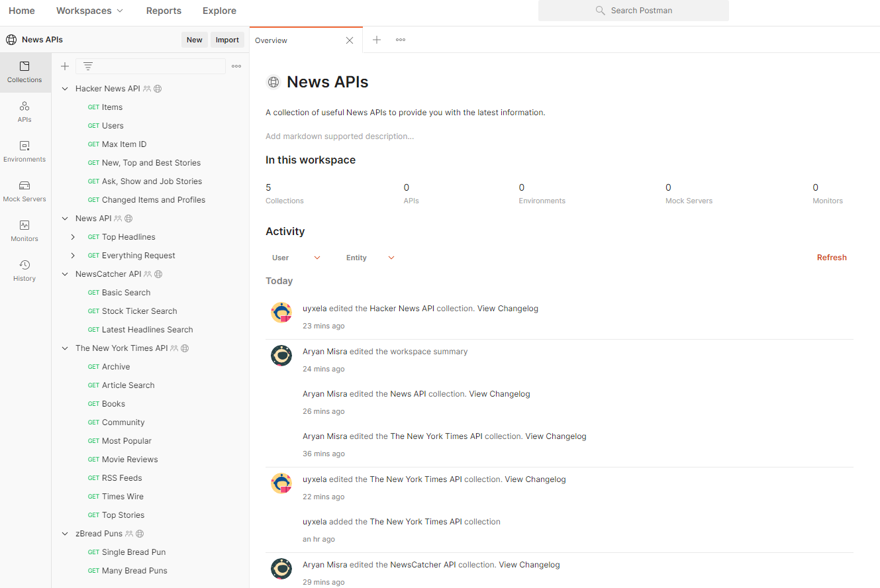
Task: Expand the Top Headlines request
Action: 73,237
